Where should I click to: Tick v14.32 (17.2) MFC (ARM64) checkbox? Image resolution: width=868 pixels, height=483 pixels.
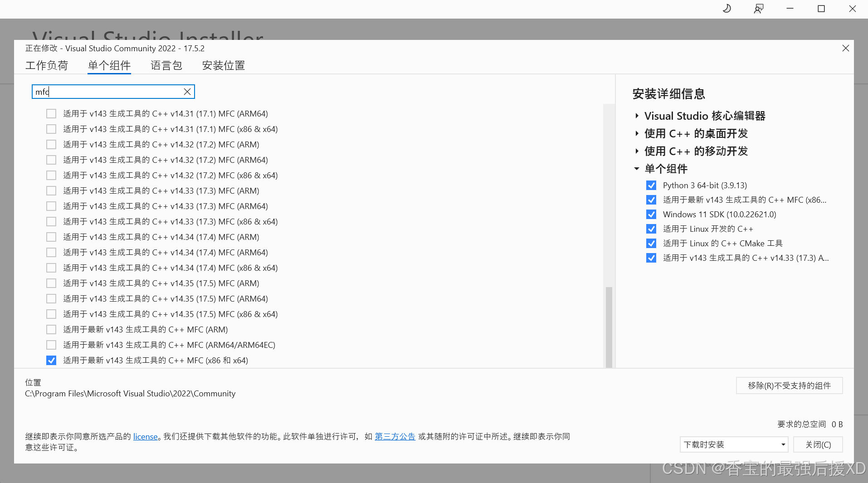click(51, 160)
